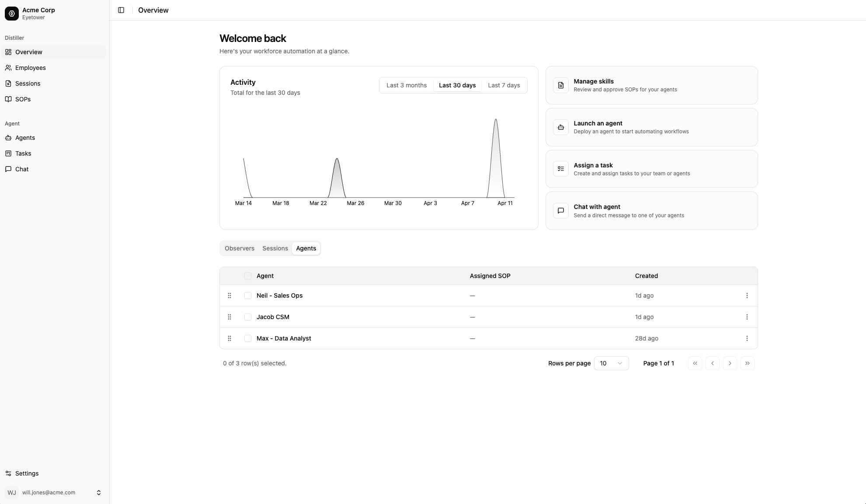
Task: Open Rows per page dropdown
Action: pos(611,363)
